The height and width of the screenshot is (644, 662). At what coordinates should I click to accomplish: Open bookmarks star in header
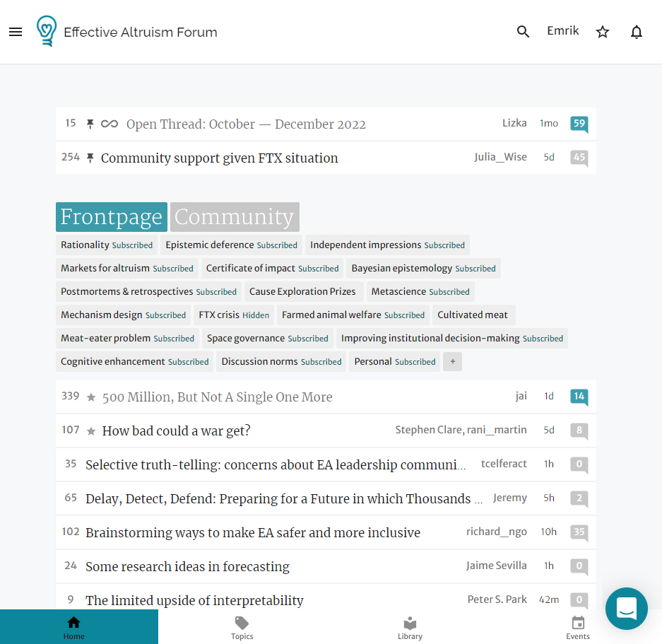pos(603,32)
